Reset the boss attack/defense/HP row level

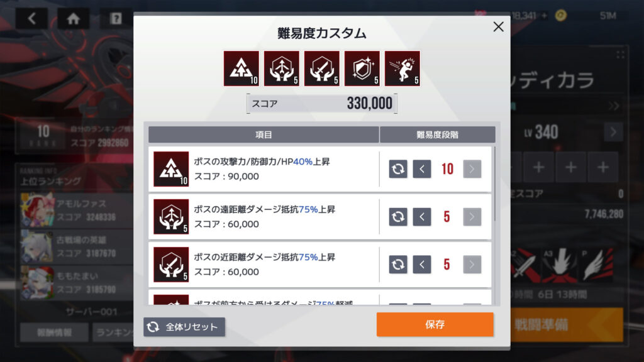tap(398, 168)
